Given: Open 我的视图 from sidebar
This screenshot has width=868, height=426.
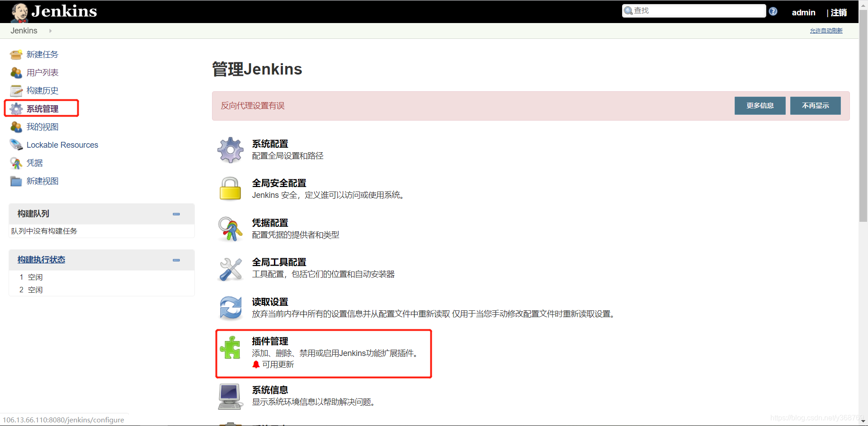Looking at the screenshot, I should point(42,127).
